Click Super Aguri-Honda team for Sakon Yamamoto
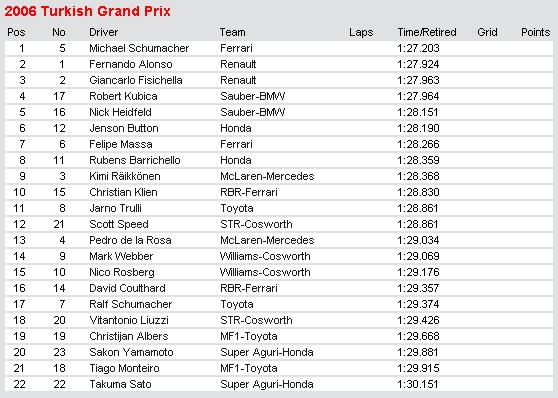558x398 pixels. [267, 352]
